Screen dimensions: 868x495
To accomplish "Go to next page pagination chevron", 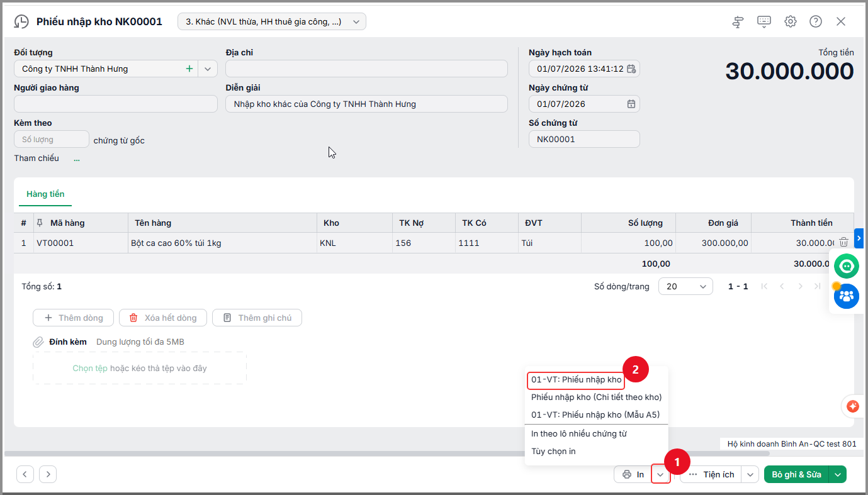I will point(800,286).
